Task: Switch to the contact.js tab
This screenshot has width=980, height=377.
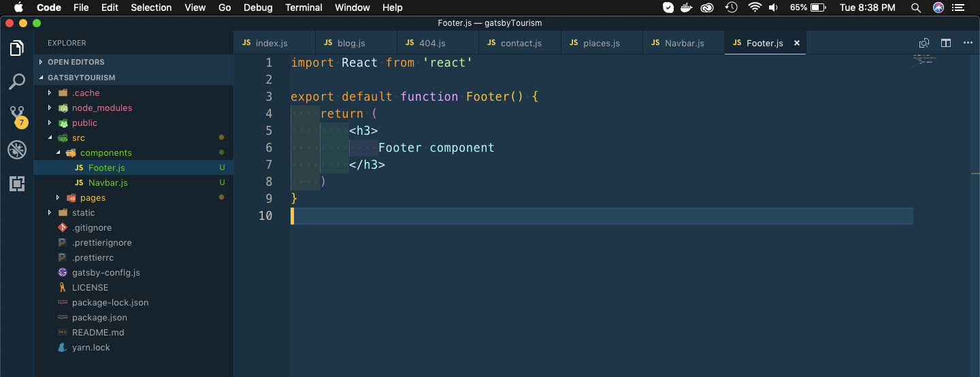Action: pyautogui.click(x=520, y=43)
